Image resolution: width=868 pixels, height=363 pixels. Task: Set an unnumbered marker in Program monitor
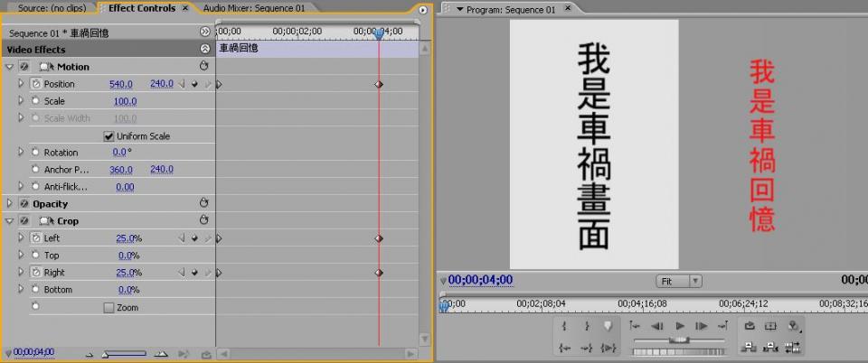[x=608, y=326]
